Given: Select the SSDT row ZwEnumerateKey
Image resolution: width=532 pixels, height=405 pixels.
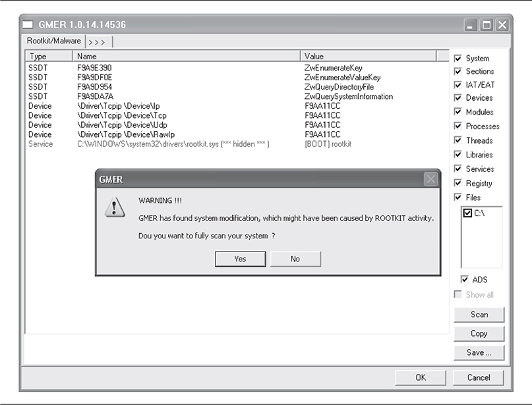Looking at the screenshot, I should 237,68.
